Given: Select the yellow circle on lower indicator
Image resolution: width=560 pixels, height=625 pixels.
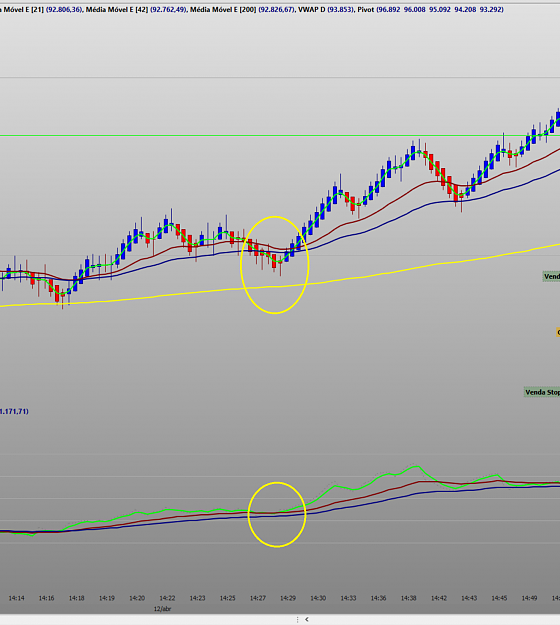Looking at the screenshot, I should pyautogui.click(x=277, y=515).
